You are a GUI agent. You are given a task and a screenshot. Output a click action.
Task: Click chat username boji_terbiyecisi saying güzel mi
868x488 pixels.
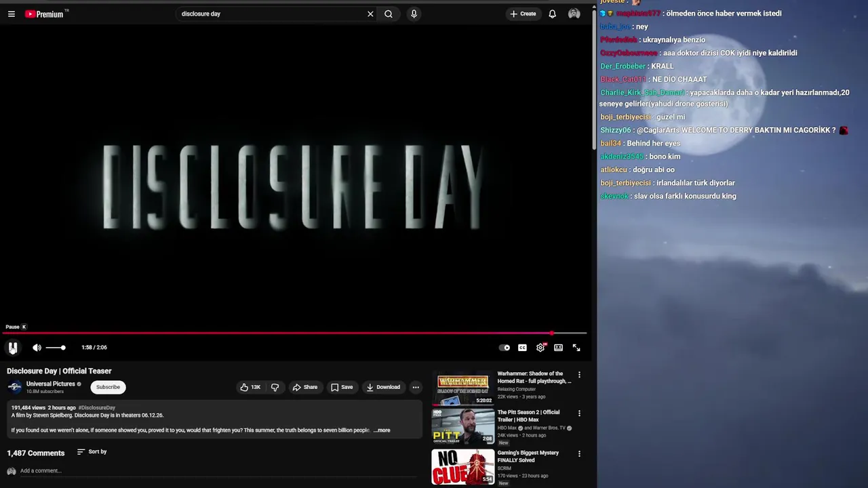pos(625,117)
